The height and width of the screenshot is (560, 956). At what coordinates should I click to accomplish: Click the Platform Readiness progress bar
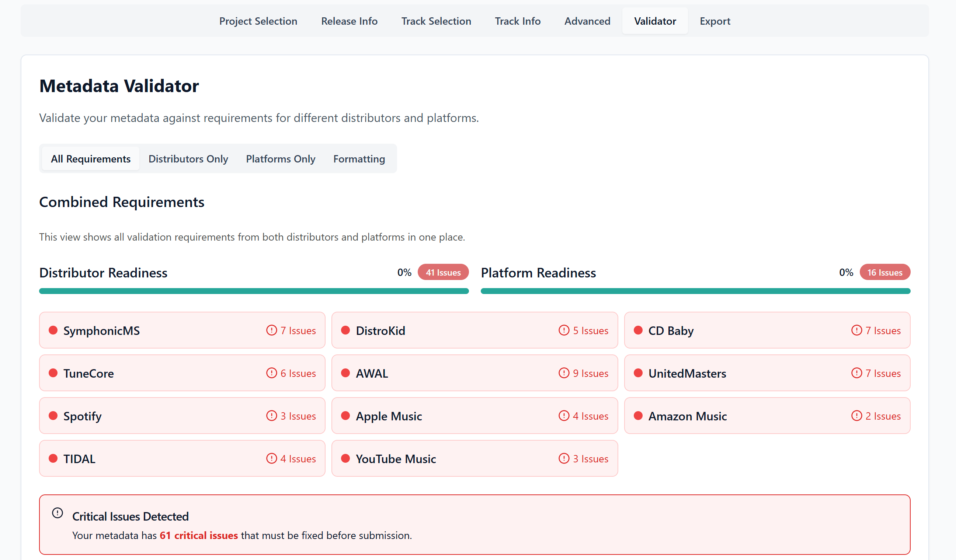696,291
